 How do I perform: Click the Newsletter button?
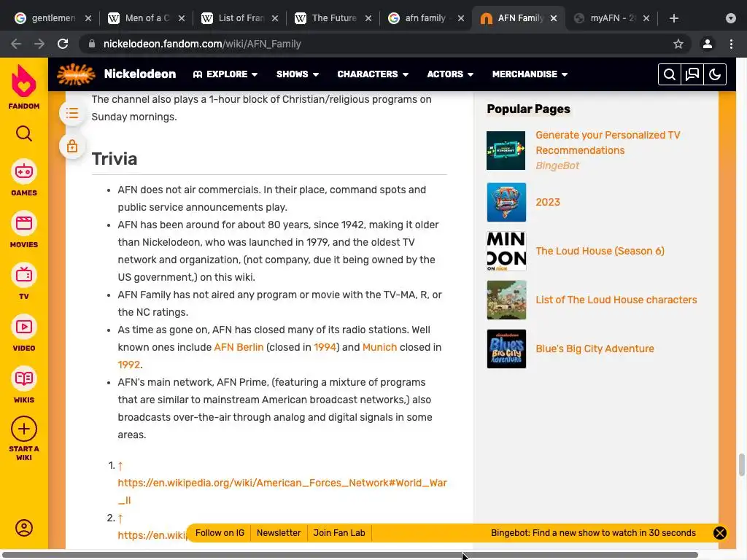(x=279, y=533)
